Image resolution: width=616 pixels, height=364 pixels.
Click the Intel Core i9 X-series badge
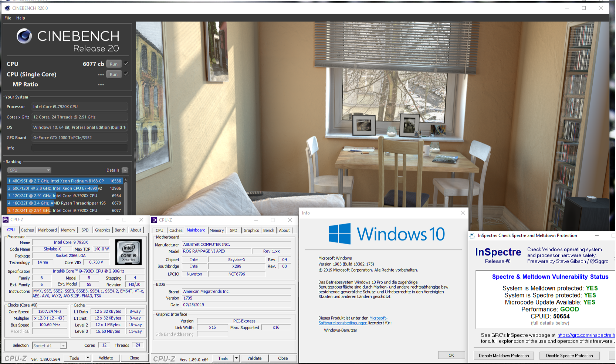(x=128, y=252)
